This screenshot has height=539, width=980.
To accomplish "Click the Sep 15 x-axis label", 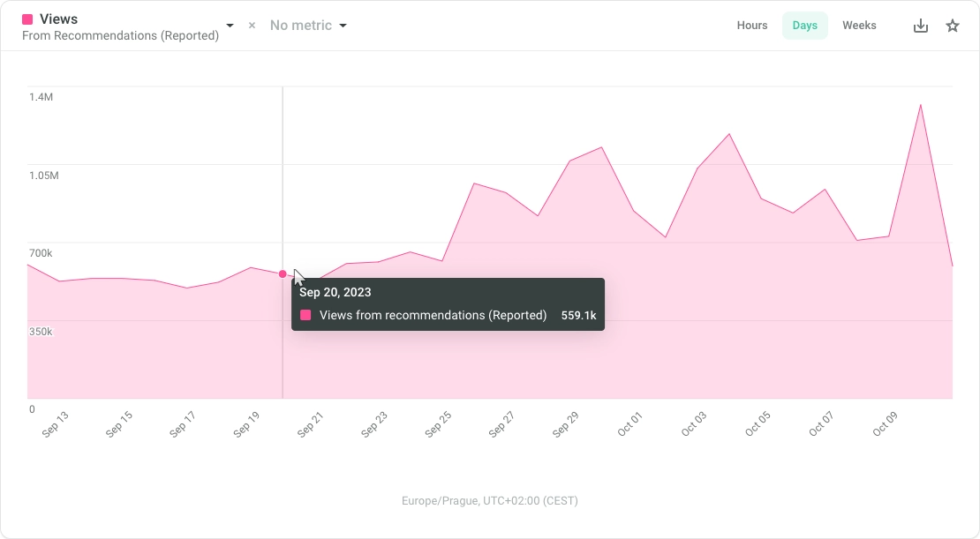I will [119, 424].
